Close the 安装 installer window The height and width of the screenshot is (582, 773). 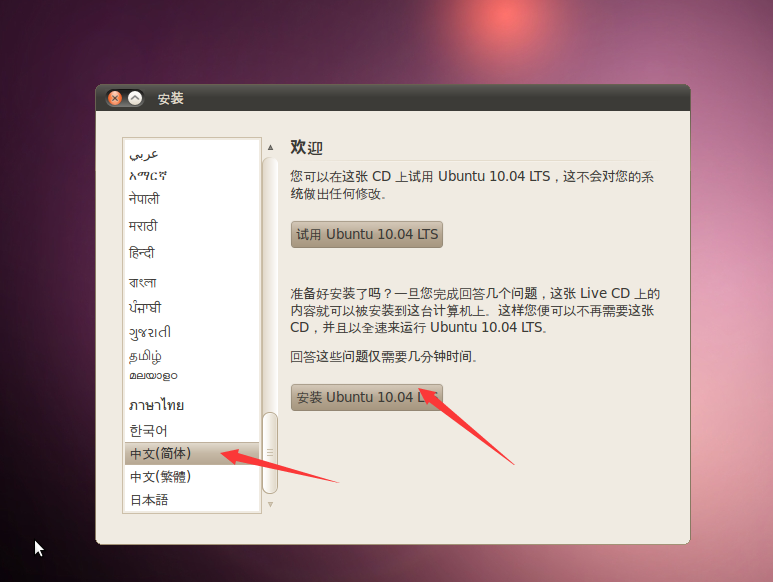pyautogui.click(x=115, y=99)
